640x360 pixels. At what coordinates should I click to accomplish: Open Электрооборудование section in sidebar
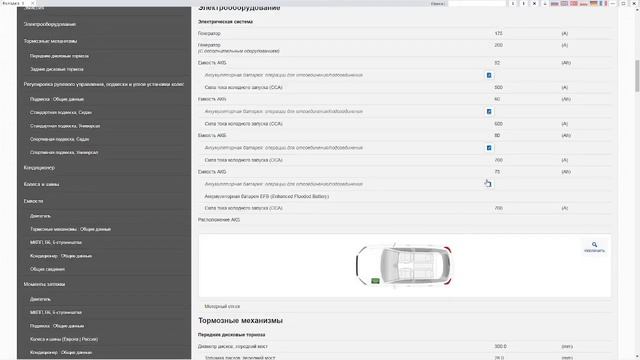[x=50, y=24]
